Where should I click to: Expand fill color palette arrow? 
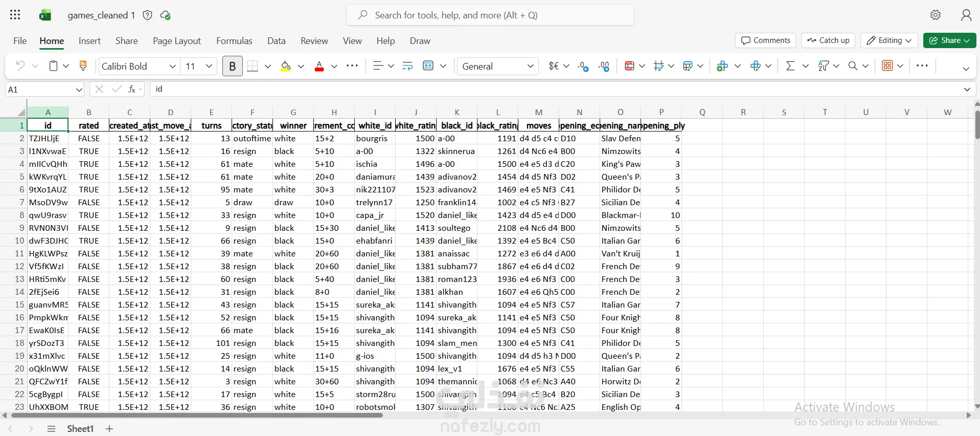[301, 66]
